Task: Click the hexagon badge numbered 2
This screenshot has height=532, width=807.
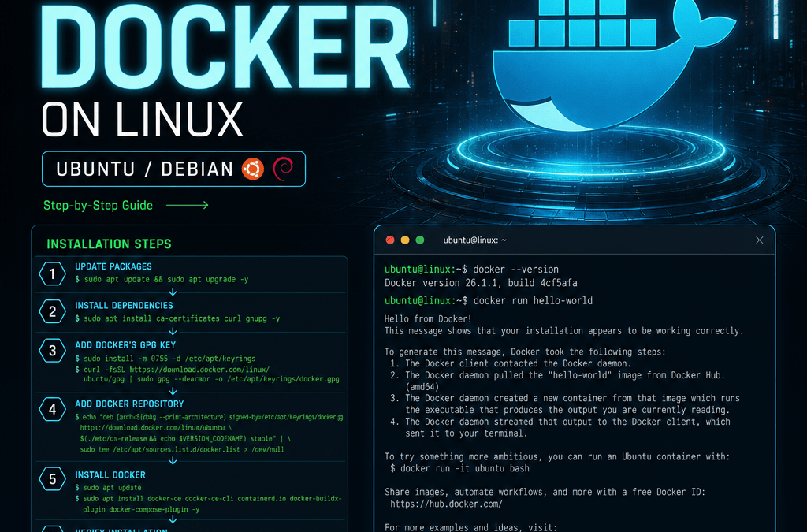Action: click(53, 311)
